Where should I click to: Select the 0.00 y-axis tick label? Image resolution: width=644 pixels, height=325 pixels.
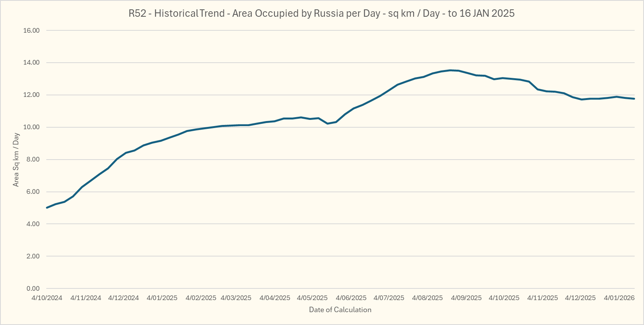(x=33, y=289)
